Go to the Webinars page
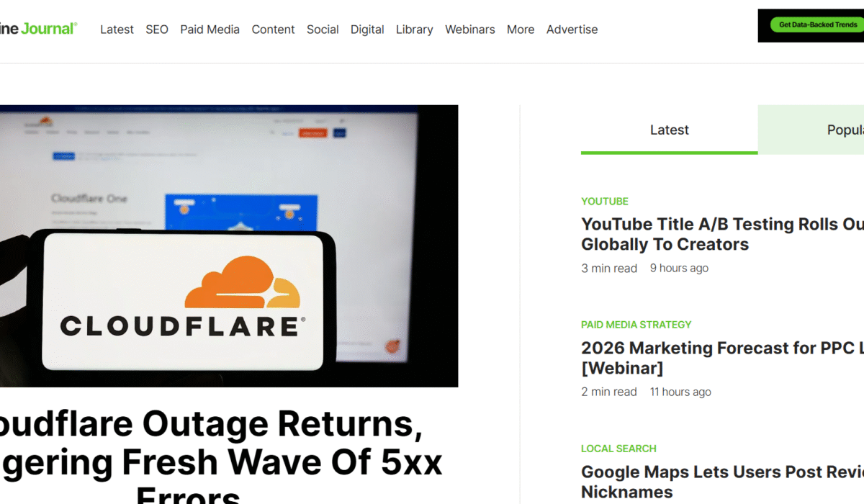The width and height of the screenshot is (864, 504). pos(469,30)
